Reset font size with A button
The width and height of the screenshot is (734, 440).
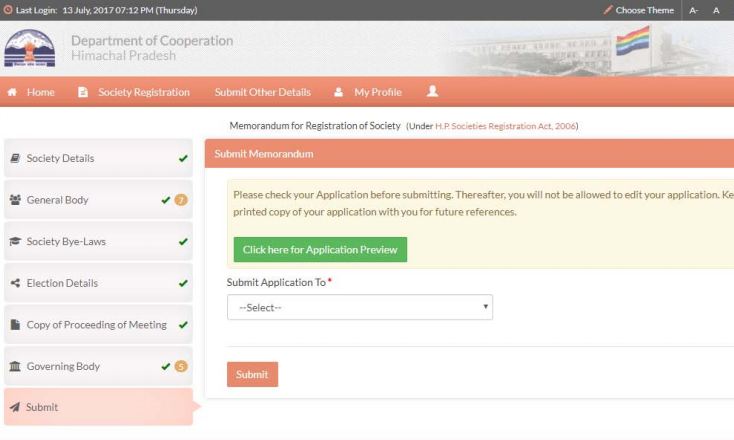coord(716,10)
